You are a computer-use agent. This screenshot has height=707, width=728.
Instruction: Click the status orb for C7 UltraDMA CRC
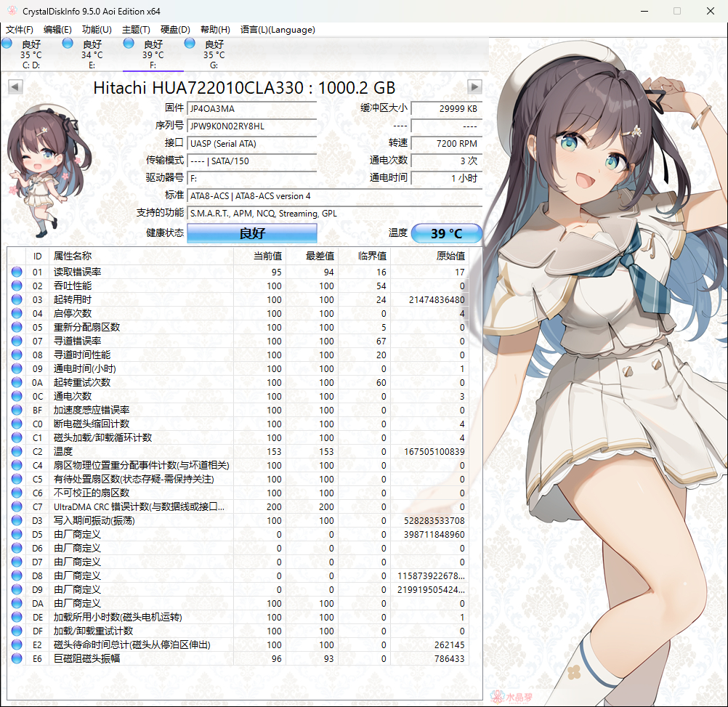(17, 506)
